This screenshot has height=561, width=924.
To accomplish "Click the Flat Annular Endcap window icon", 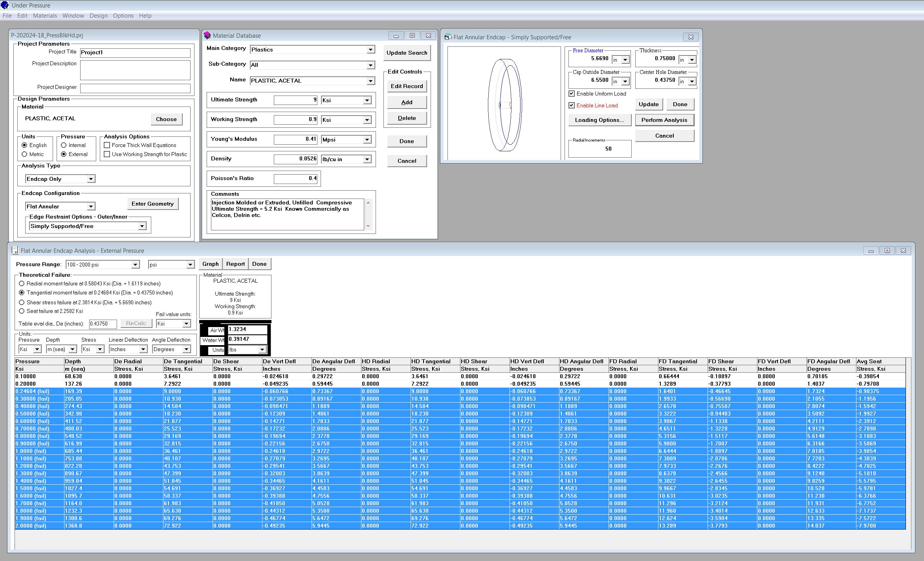I will (448, 37).
